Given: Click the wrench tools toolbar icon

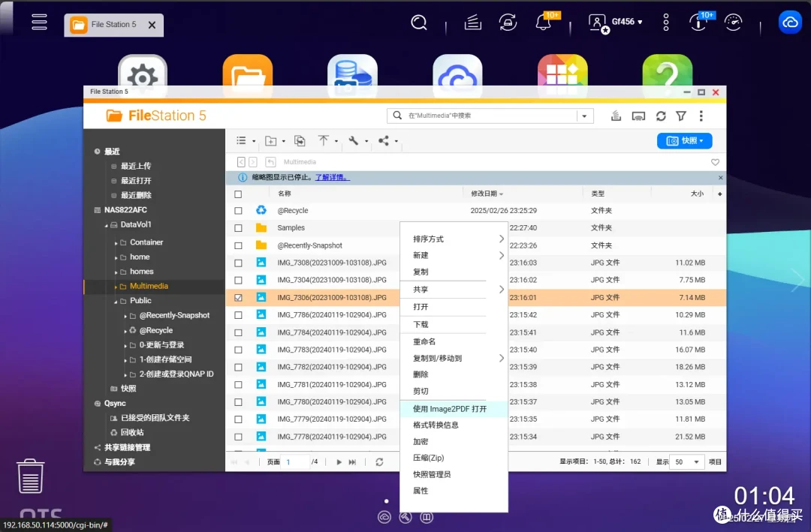Looking at the screenshot, I should pyautogui.click(x=354, y=140).
